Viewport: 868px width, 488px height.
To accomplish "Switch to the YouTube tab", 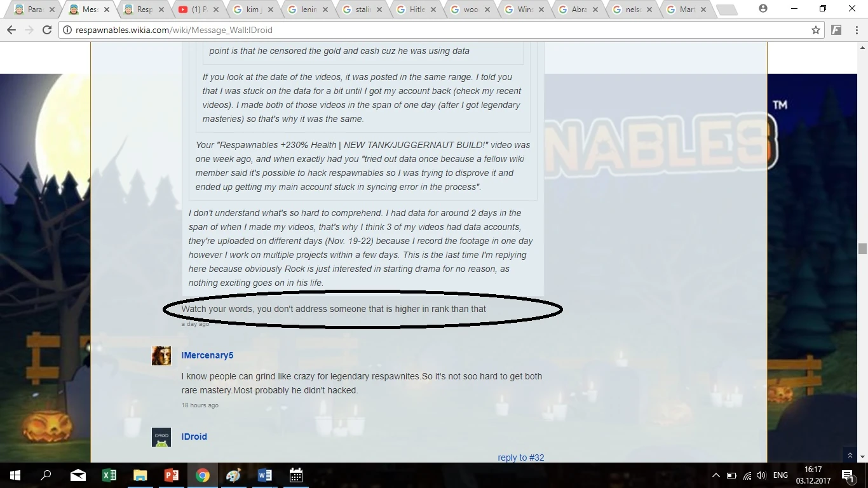I will 200,10.
